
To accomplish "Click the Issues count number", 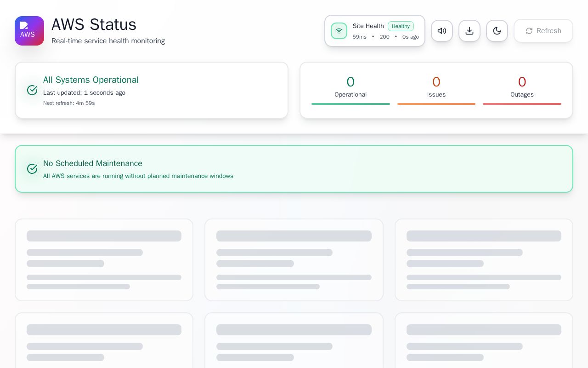I will click(436, 82).
